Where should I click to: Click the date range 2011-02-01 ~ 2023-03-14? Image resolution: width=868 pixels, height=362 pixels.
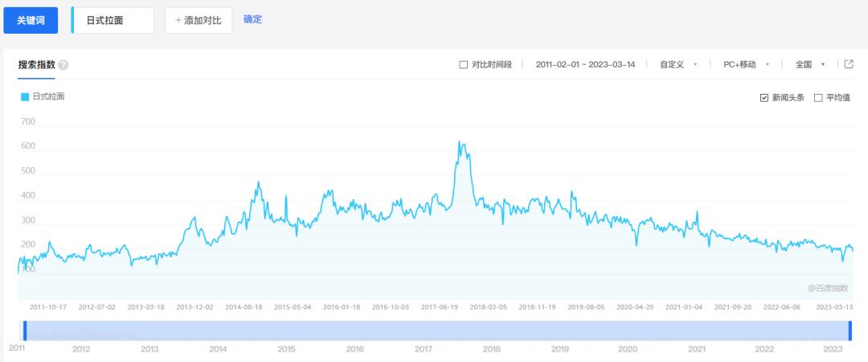[585, 65]
